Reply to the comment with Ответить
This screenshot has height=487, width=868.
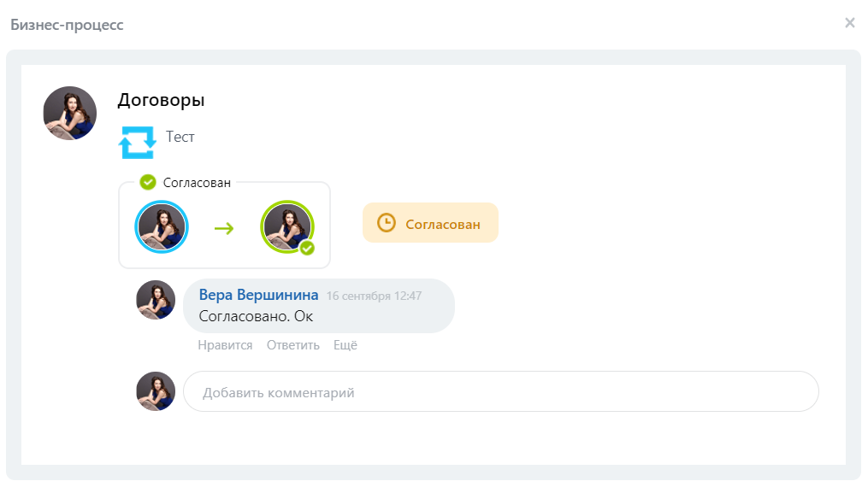coord(293,345)
